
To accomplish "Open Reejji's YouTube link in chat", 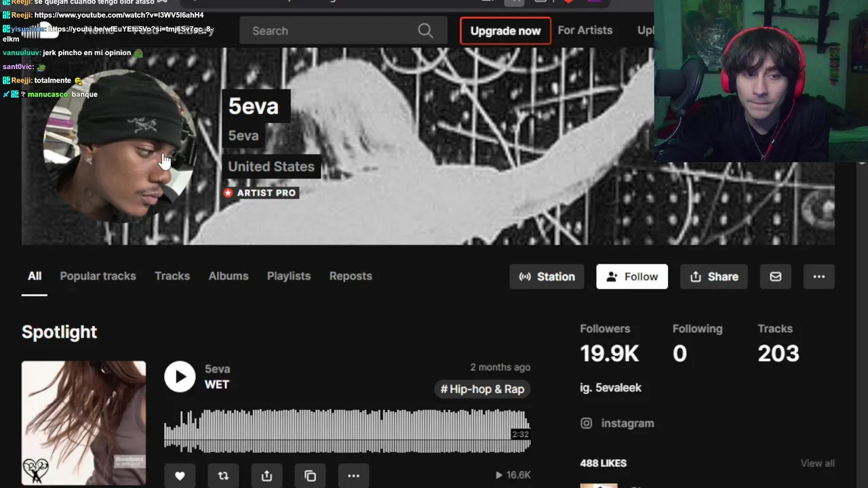I will tap(119, 15).
